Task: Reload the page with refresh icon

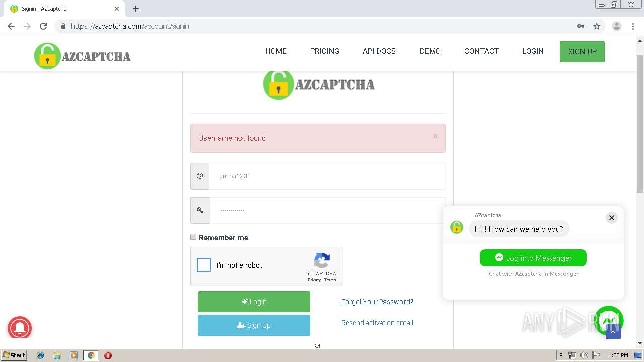Action: click(x=43, y=26)
